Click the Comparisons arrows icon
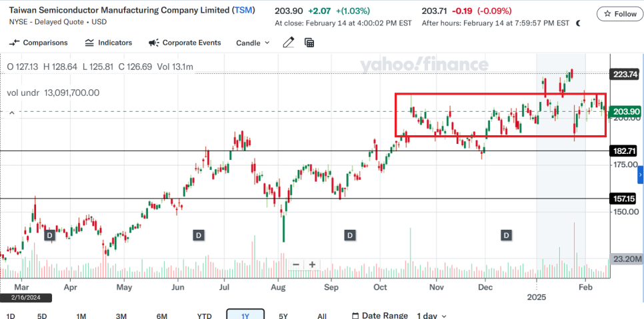This screenshot has width=644, height=319. click(x=15, y=43)
